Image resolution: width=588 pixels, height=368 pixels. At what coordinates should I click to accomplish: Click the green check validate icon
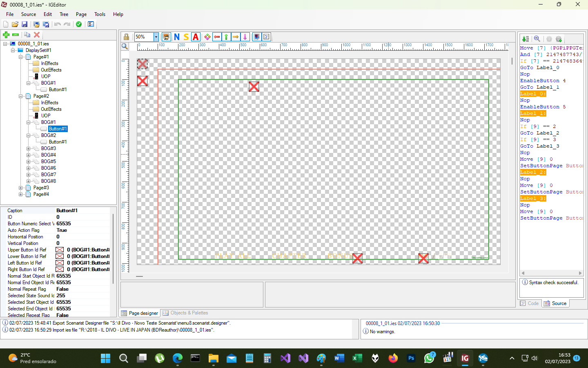click(x=79, y=25)
